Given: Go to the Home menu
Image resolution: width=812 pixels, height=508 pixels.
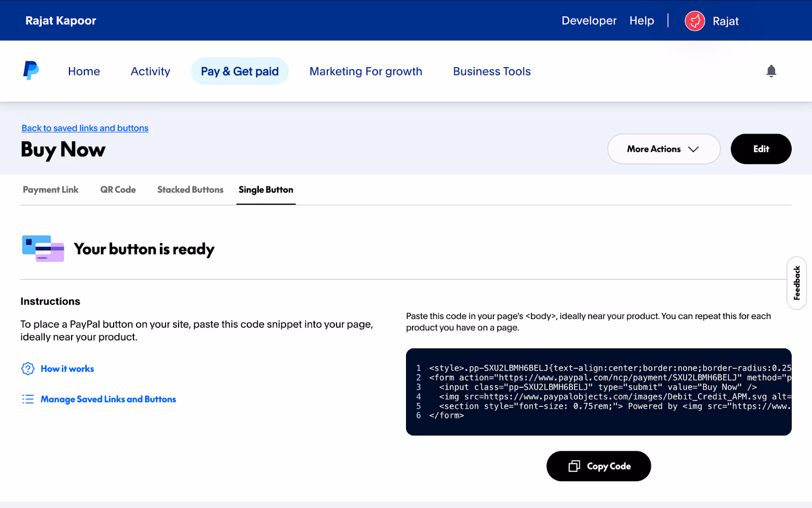Looking at the screenshot, I should coord(84,72).
